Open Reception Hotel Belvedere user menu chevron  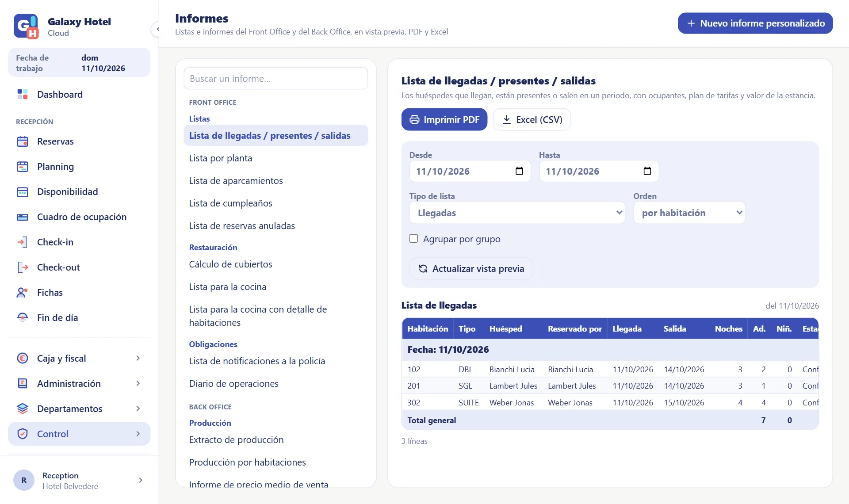pos(141,480)
